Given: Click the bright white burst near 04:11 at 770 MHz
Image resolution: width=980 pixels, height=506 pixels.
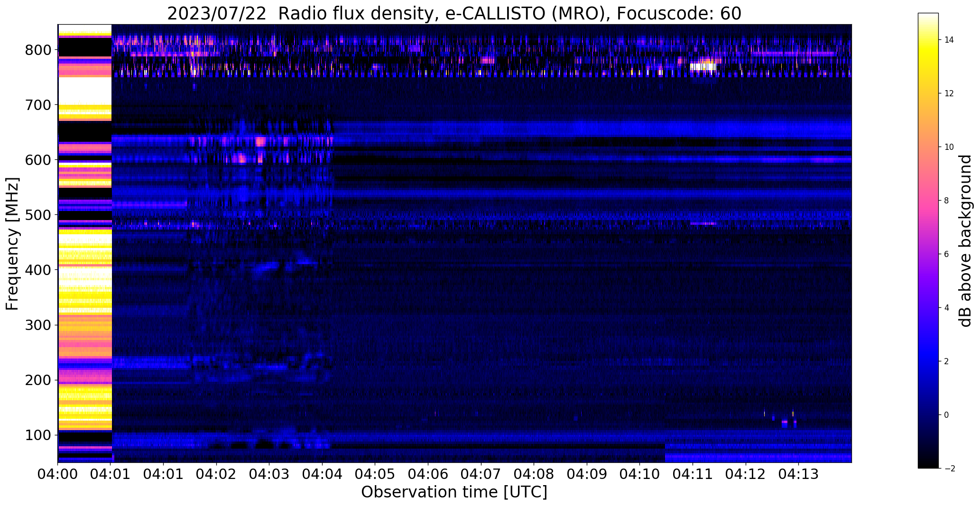Looking at the screenshot, I should pos(703,67).
